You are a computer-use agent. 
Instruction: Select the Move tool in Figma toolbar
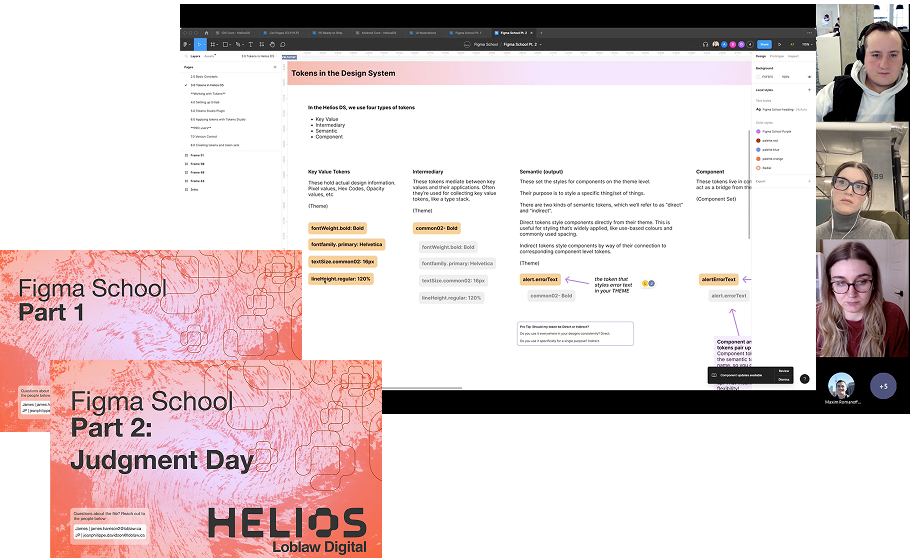pos(198,45)
